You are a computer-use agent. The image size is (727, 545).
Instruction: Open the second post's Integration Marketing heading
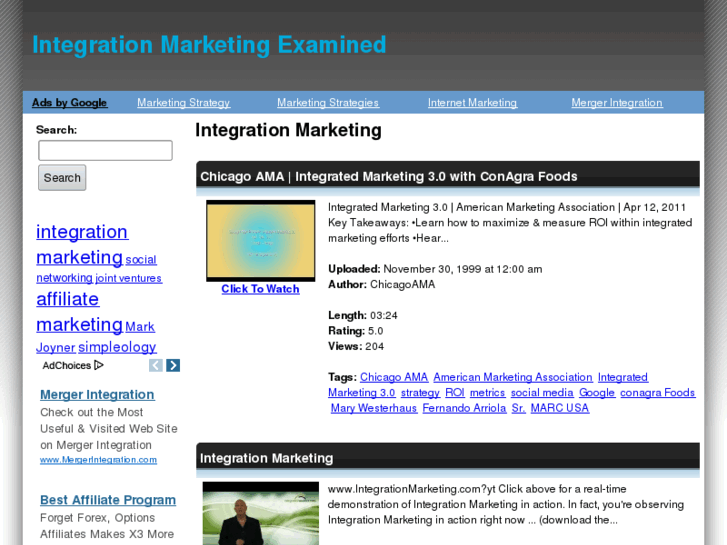(267, 458)
